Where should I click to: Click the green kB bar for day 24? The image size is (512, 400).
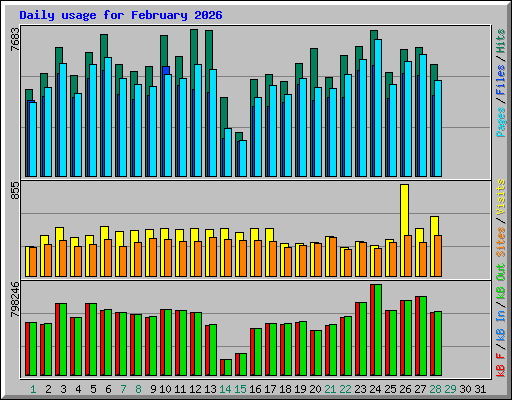[378, 330]
